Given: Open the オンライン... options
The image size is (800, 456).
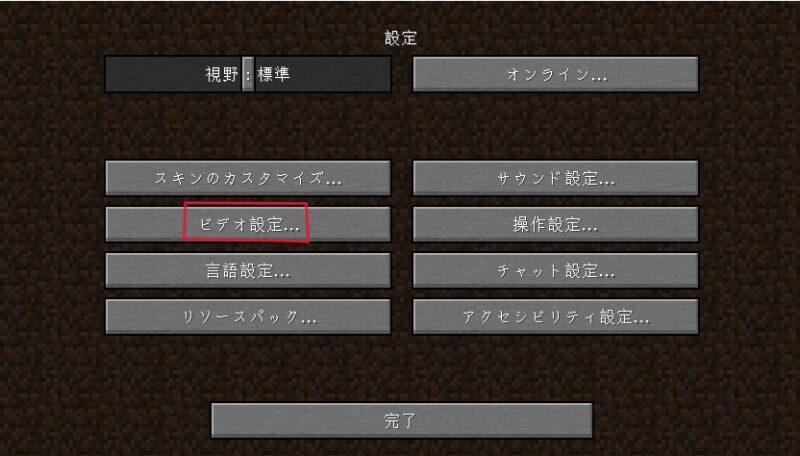Looking at the screenshot, I should [556, 74].
